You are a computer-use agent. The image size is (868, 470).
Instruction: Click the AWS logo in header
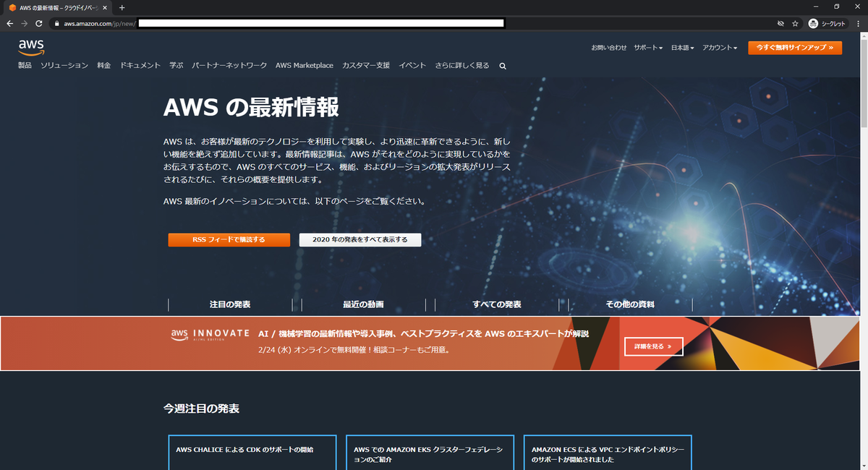(x=32, y=47)
